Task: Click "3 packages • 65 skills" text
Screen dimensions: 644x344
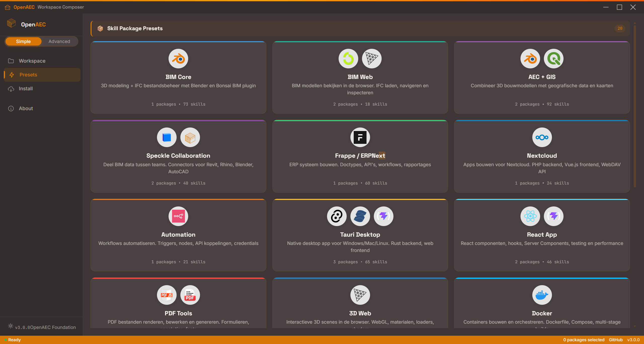Action: 360,262
